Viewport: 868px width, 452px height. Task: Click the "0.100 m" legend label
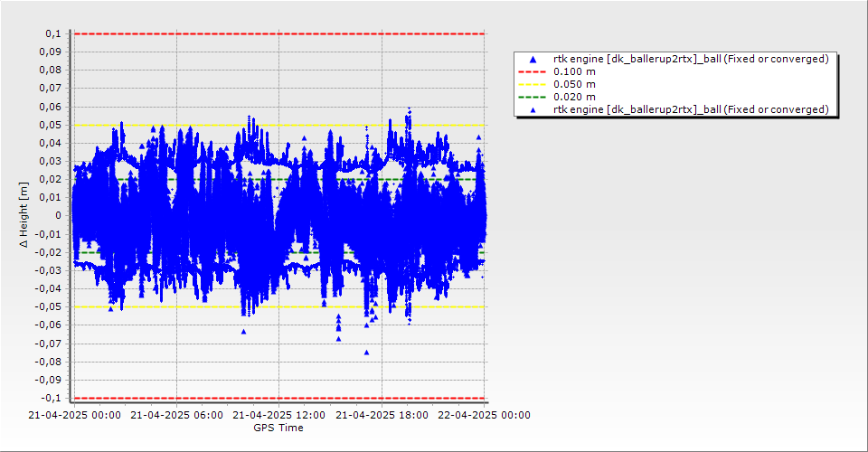pos(575,72)
